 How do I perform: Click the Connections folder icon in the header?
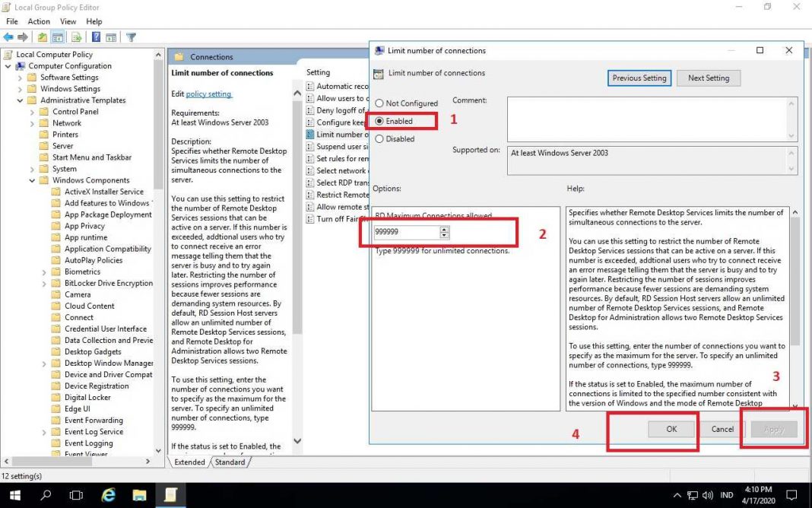179,57
